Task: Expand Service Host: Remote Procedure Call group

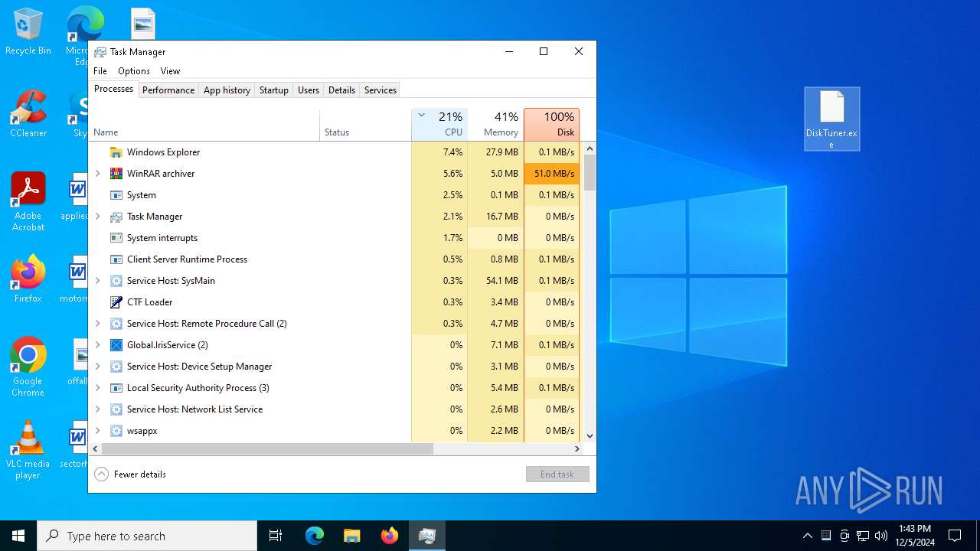Action: (x=97, y=324)
